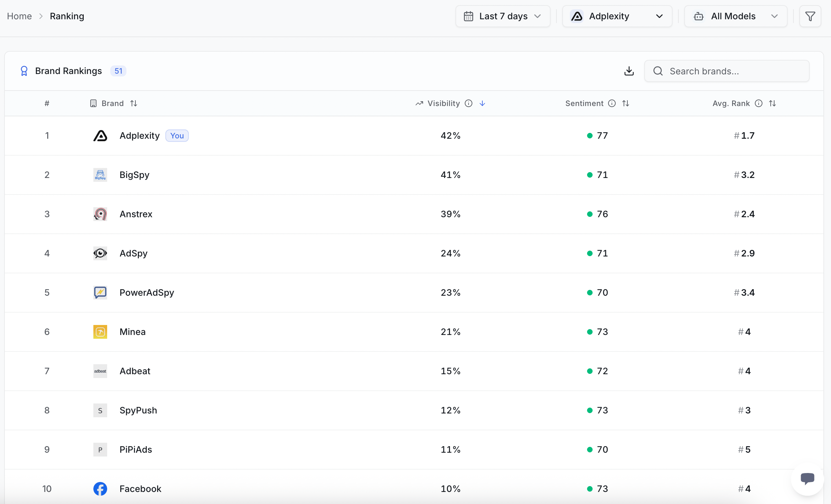This screenshot has height=504, width=831.
Task: Go to Home breadcrumb link
Action: point(19,16)
